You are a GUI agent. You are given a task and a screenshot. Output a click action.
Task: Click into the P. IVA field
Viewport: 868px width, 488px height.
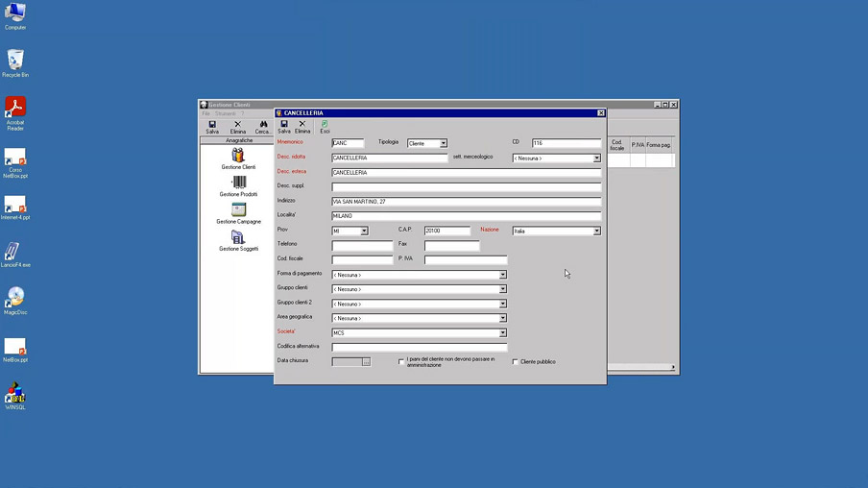[x=466, y=259]
